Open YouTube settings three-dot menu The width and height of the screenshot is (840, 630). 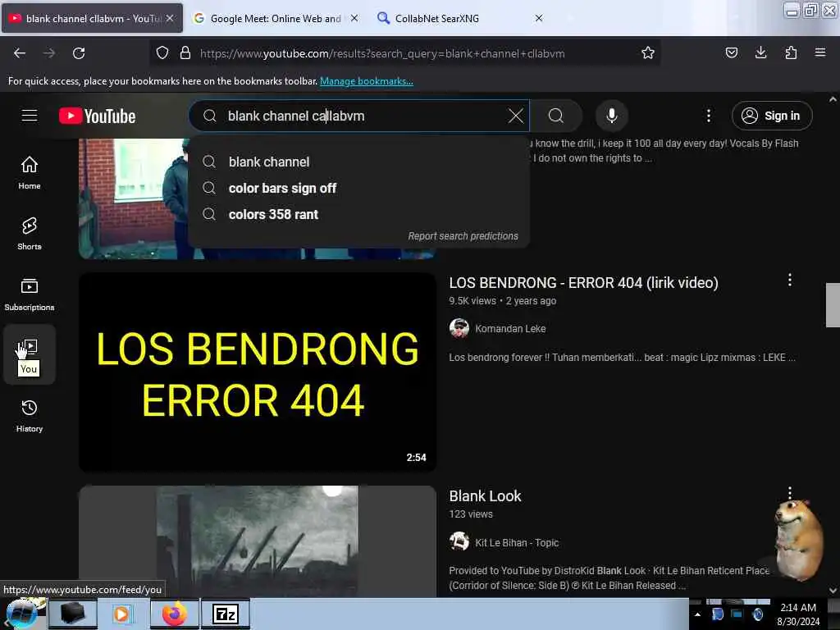(708, 116)
